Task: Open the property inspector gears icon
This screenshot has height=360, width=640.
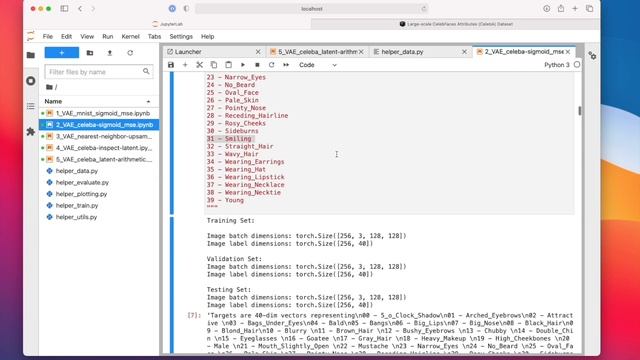Action: [x=592, y=56]
